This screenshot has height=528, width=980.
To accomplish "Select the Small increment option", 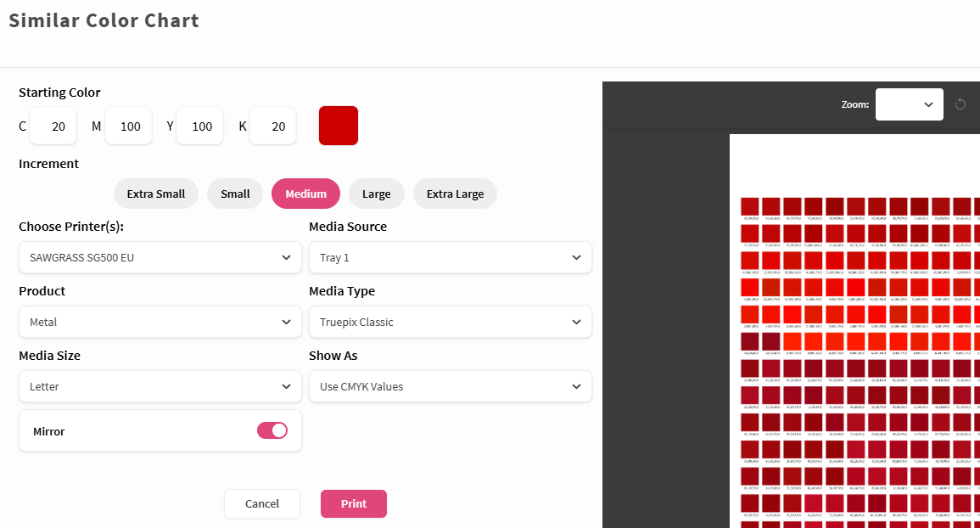I will 235,194.
